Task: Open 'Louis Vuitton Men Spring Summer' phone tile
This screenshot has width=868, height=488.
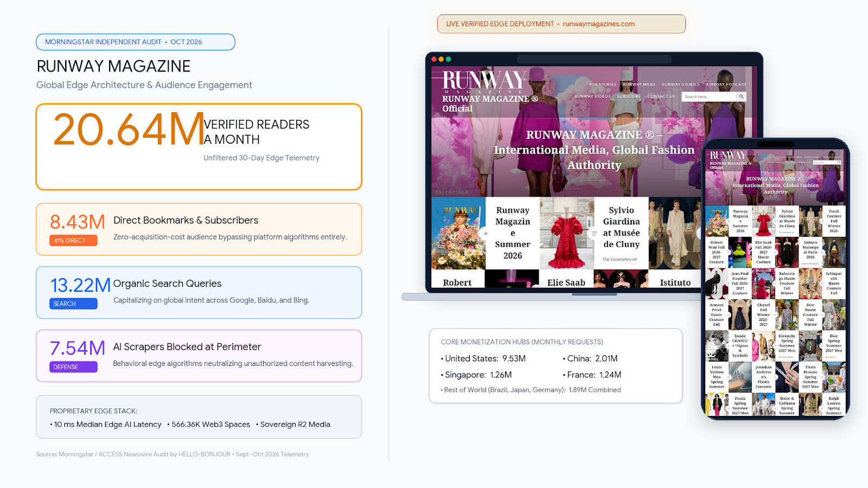Action: pyautogui.click(x=717, y=377)
